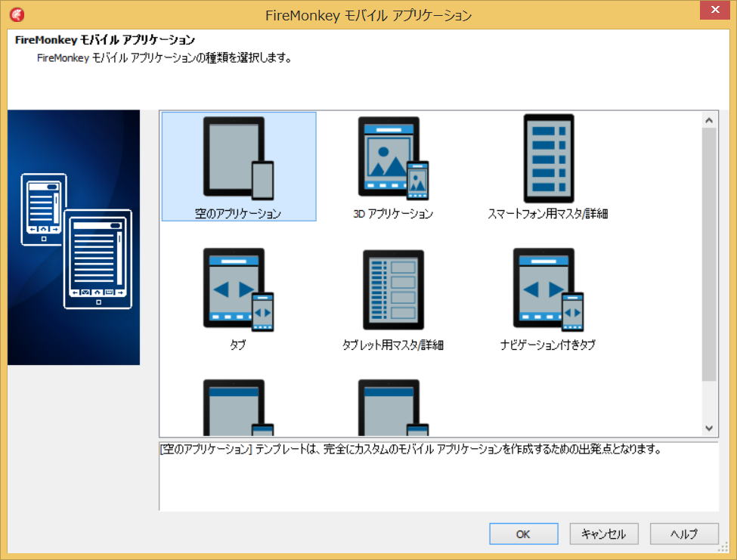
Task: Select the partially visible template in third row, second column
Action: point(393,407)
